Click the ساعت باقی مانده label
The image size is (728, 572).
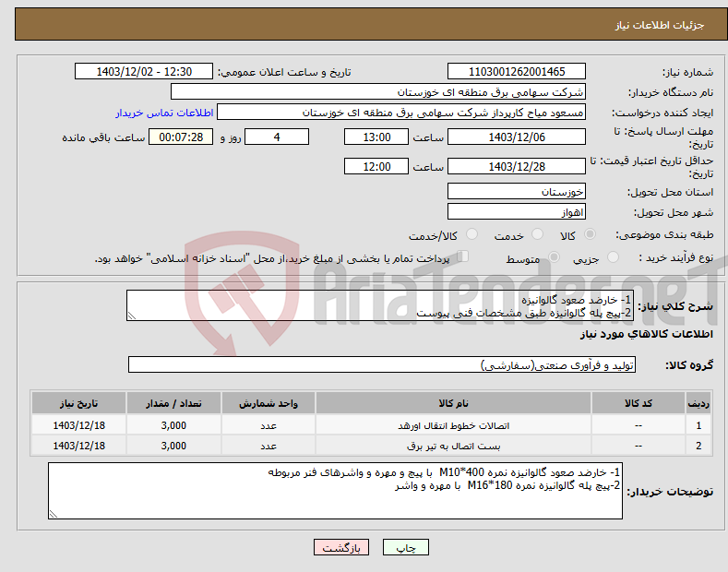pyautogui.click(x=103, y=137)
